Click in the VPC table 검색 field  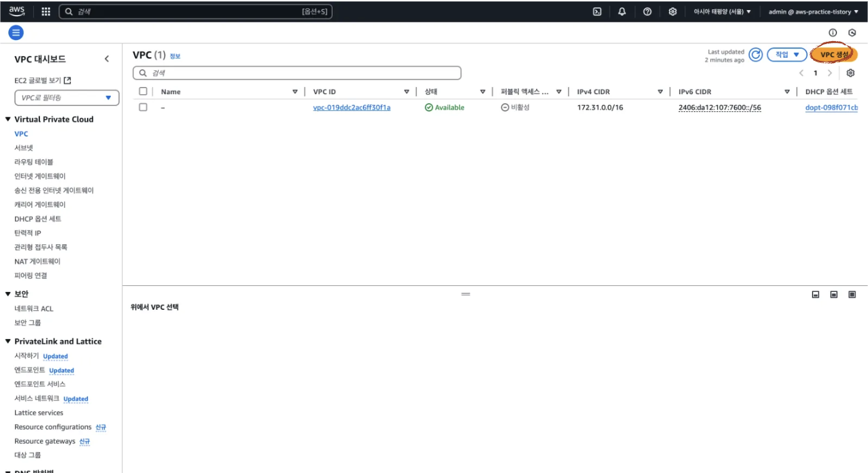(x=297, y=73)
